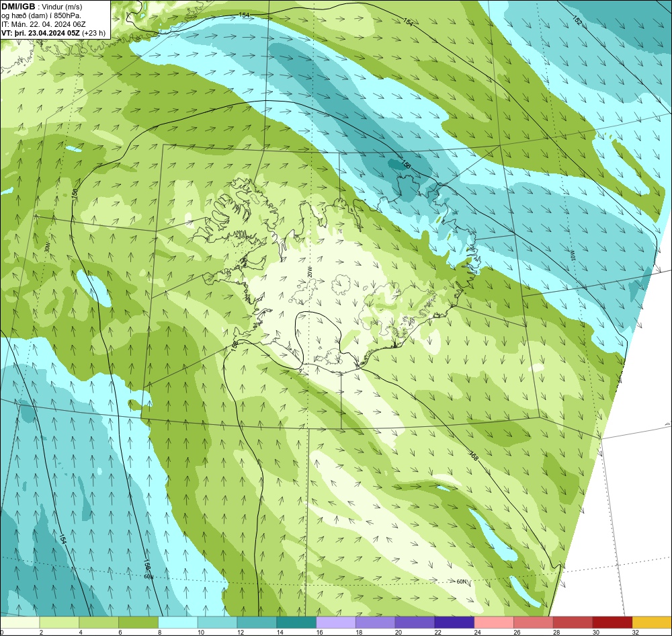Click the legend scale number '12'
The height and width of the screenshot is (636, 672).
241,632
